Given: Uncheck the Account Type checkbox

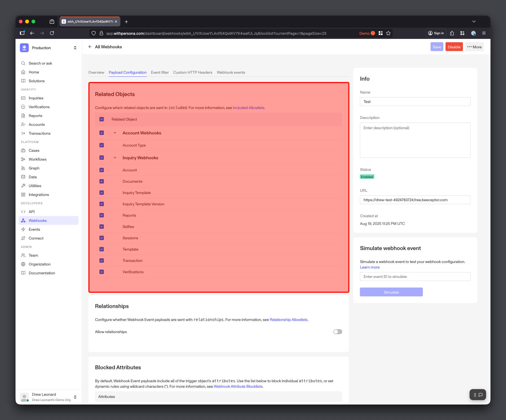Looking at the screenshot, I should point(102,145).
